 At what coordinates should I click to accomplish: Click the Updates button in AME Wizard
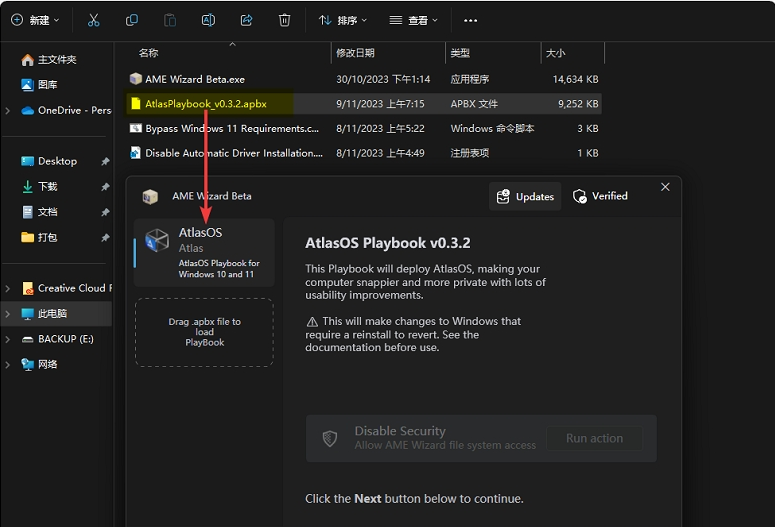525,196
